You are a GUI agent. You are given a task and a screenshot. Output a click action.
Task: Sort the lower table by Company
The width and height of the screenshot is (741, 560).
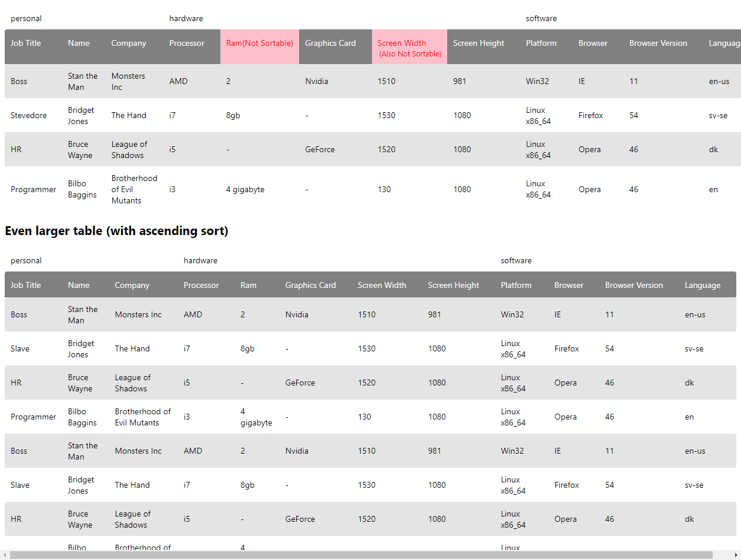tap(132, 286)
